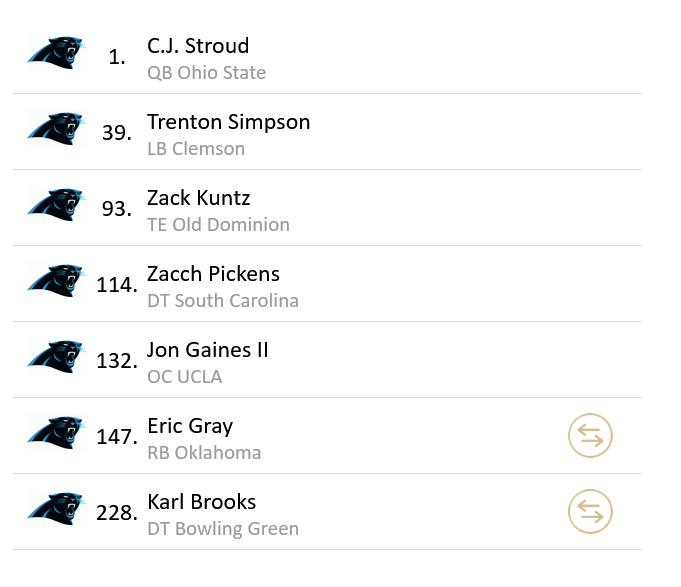Open C.J. Stroud's player name
Screen dimensions: 681x587
[198, 46]
